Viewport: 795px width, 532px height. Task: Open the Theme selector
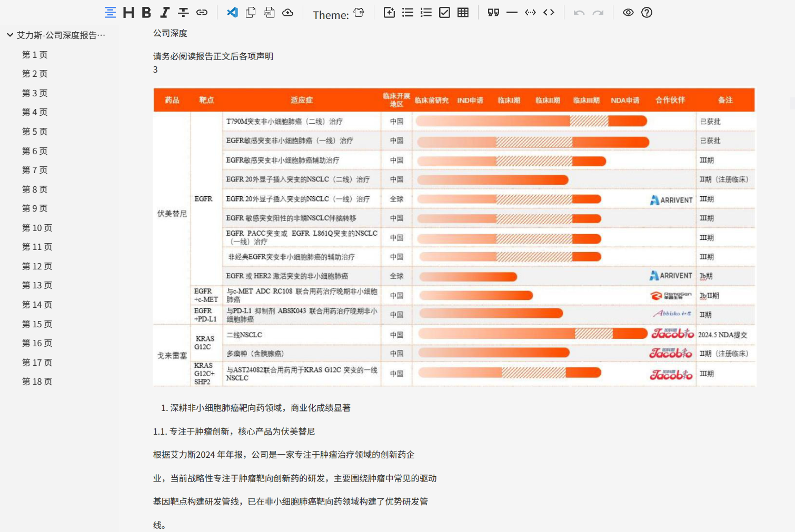[x=359, y=12]
